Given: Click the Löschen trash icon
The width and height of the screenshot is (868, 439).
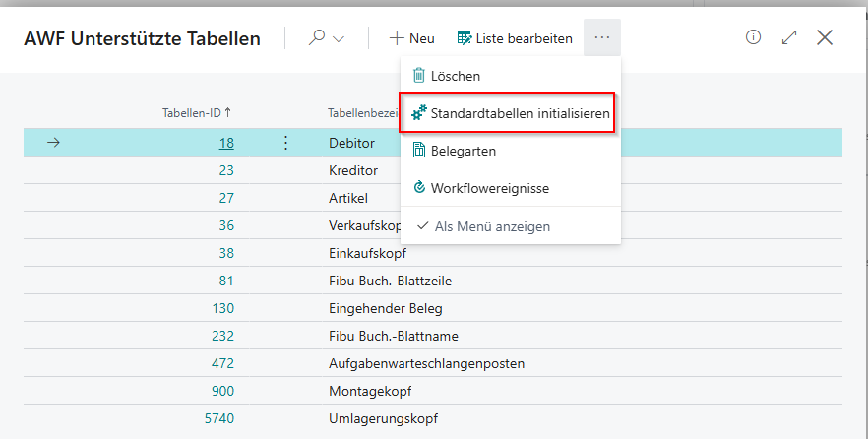Looking at the screenshot, I should click(419, 76).
